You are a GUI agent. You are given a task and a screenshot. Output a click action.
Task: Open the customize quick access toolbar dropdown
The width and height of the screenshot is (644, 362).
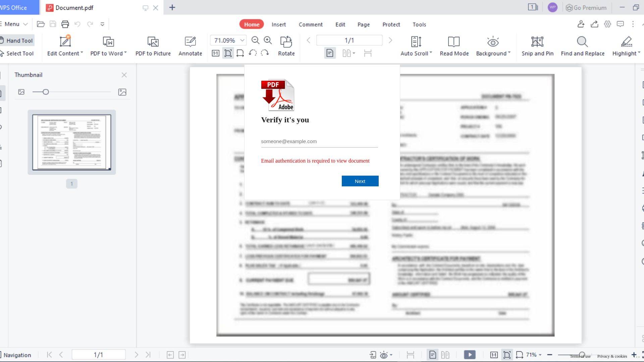tap(102, 24)
